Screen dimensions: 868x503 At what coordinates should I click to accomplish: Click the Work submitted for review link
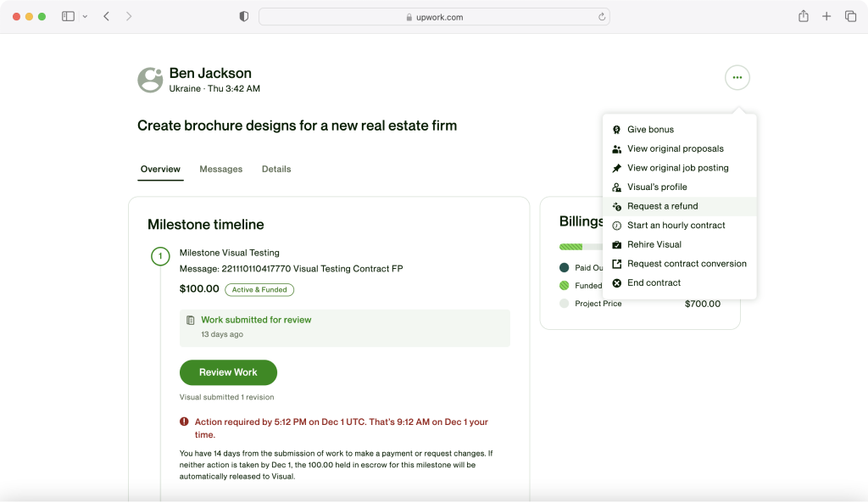pyautogui.click(x=256, y=321)
